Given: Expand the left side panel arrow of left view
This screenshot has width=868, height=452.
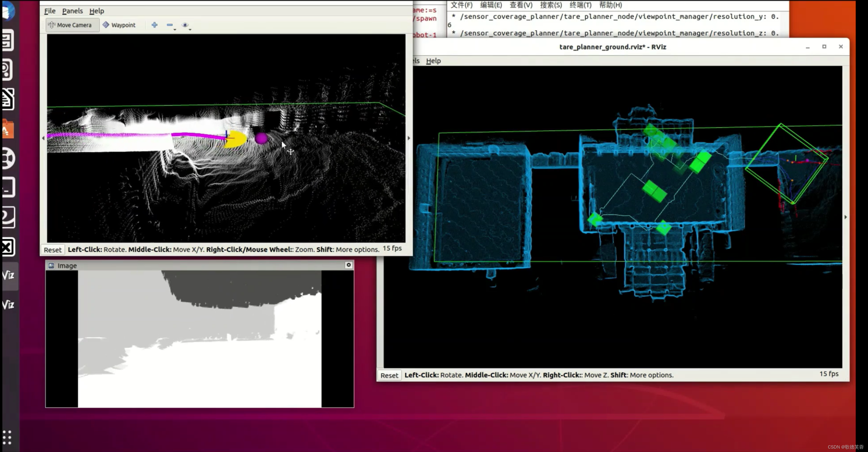Looking at the screenshot, I should click(43, 138).
